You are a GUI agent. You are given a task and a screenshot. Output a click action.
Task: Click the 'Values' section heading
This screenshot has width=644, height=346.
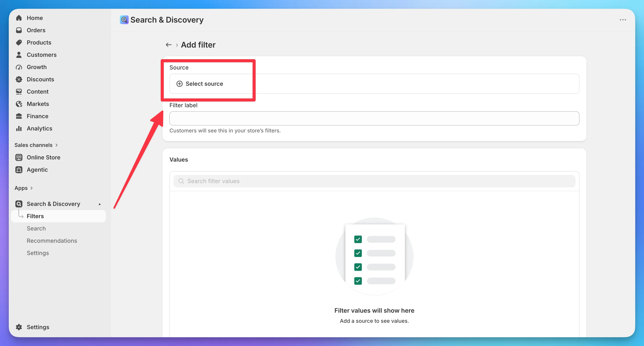(178, 160)
